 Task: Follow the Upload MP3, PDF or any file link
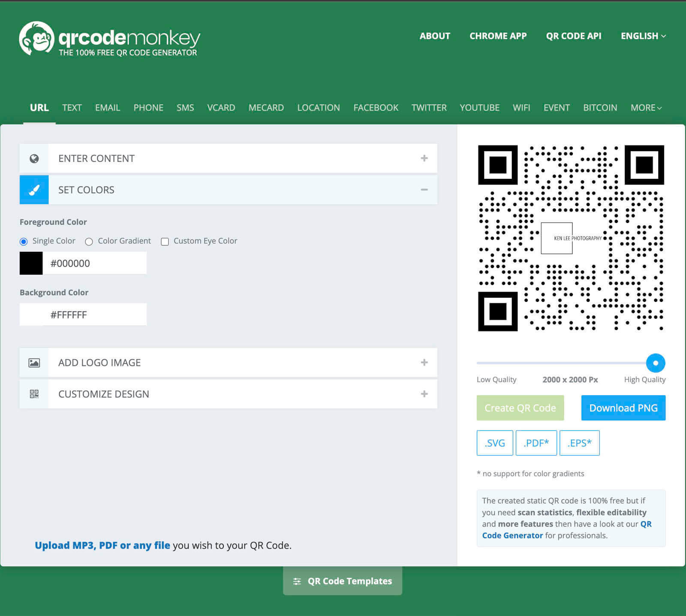[102, 545]
